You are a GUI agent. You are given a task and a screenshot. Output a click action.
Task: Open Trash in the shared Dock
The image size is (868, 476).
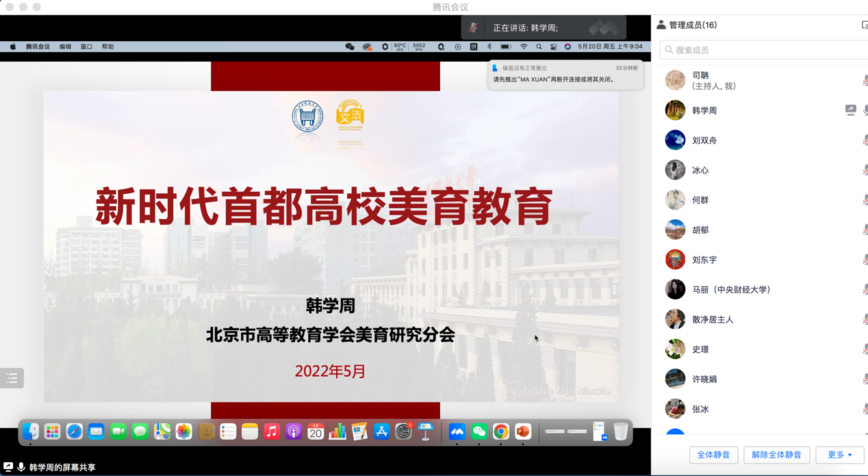pos(620,431)
